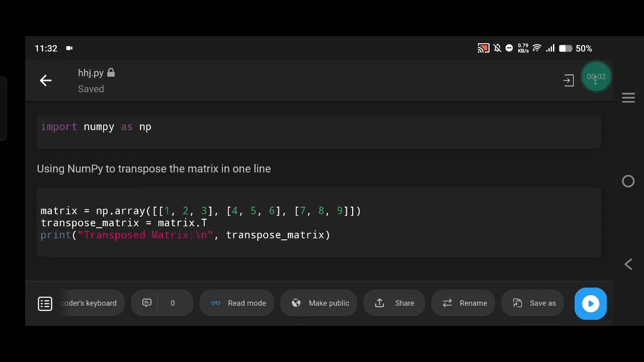Tap the lock icon next to hhj.py

pyautogui.click(x=111, y=73)
